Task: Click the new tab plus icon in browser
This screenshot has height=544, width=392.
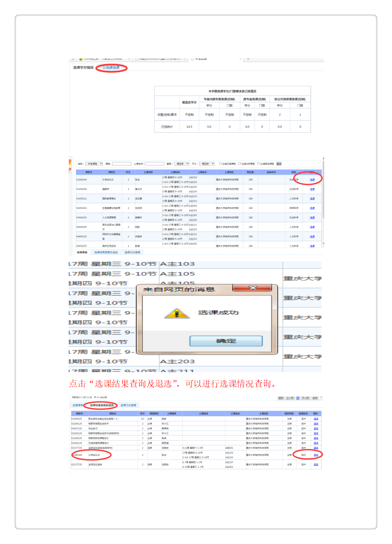Action: pos(248,59)
